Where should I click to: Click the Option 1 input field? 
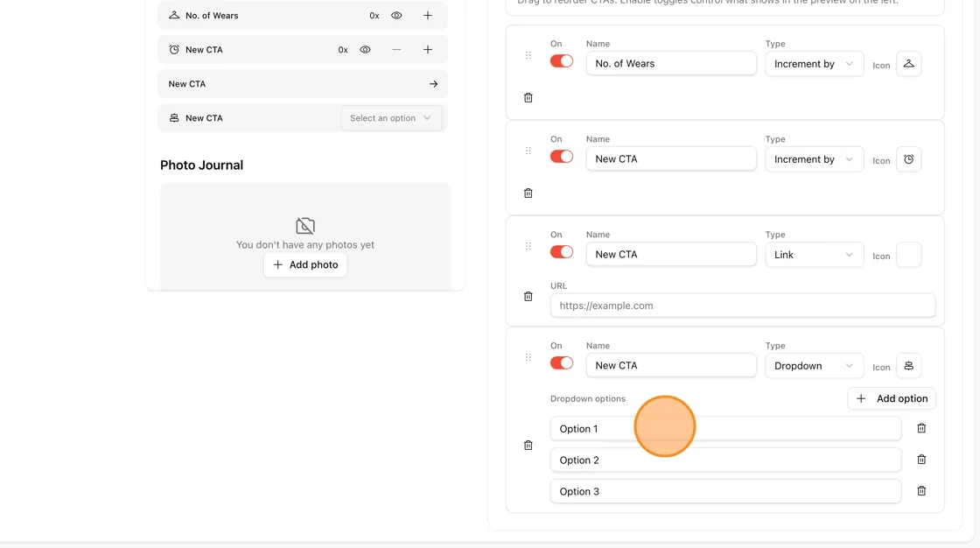coord(725,429)
